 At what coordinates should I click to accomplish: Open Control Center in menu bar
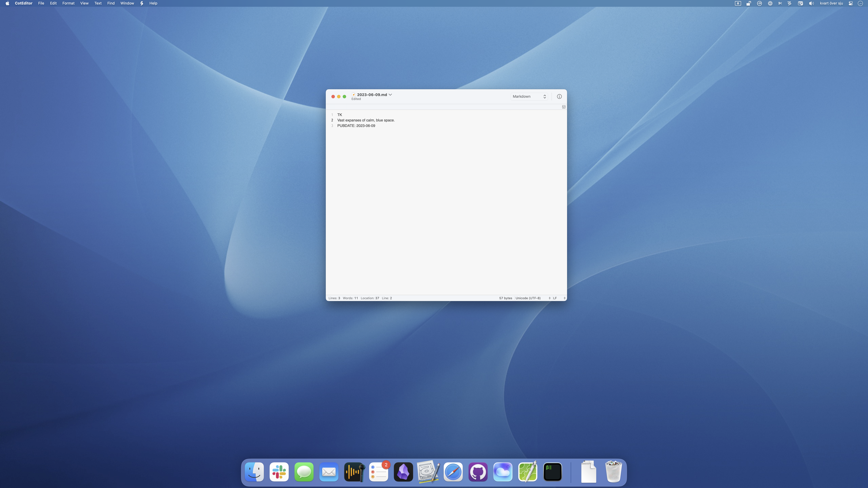coord(850,3)
